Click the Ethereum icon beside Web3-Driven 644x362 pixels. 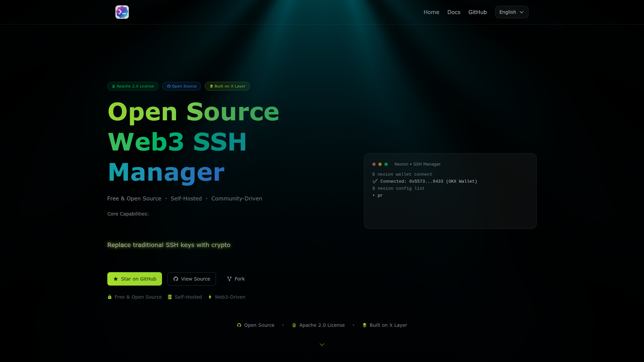[210, 297]
